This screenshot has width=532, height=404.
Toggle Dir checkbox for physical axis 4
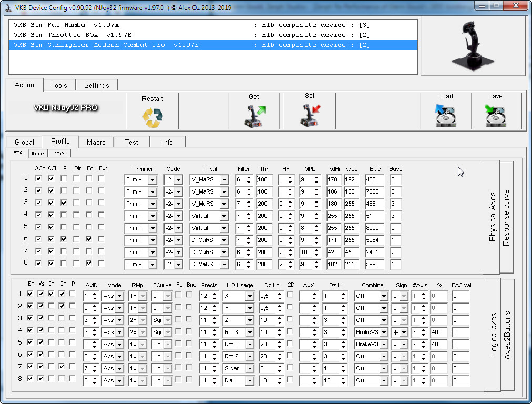[x=76, y=215]
